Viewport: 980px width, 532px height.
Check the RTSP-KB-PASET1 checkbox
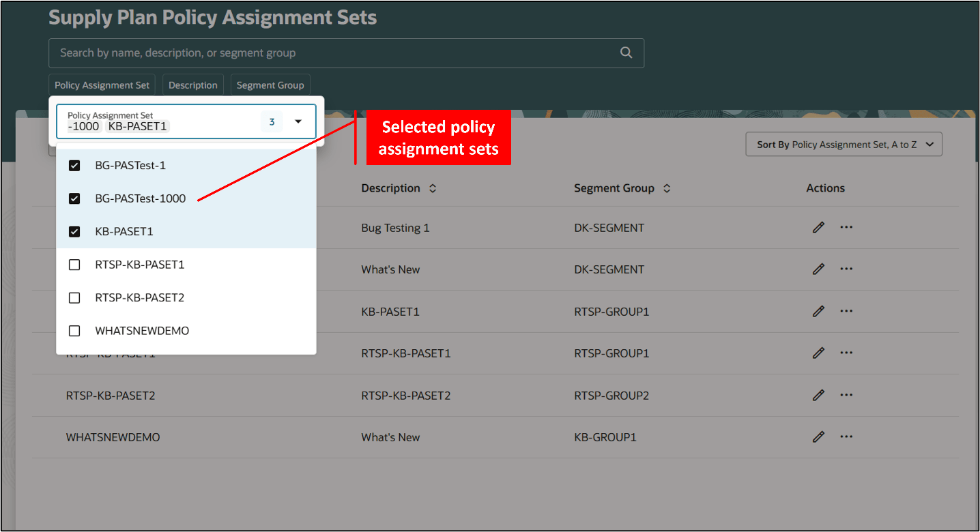click(x=74, y=265)
